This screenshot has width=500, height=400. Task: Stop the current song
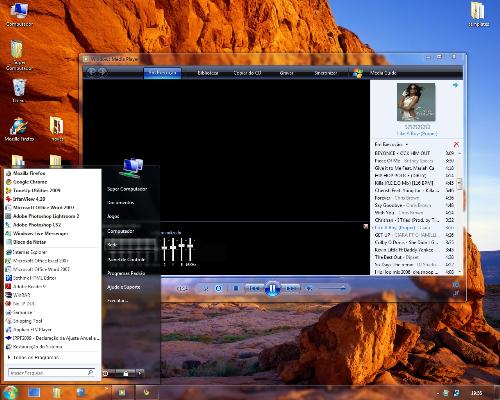tap(236, 288)
